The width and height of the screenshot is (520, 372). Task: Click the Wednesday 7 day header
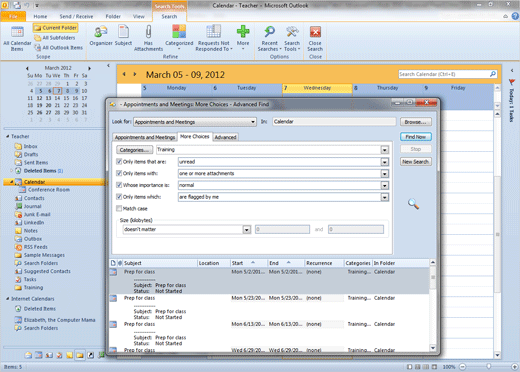(317, 88)
